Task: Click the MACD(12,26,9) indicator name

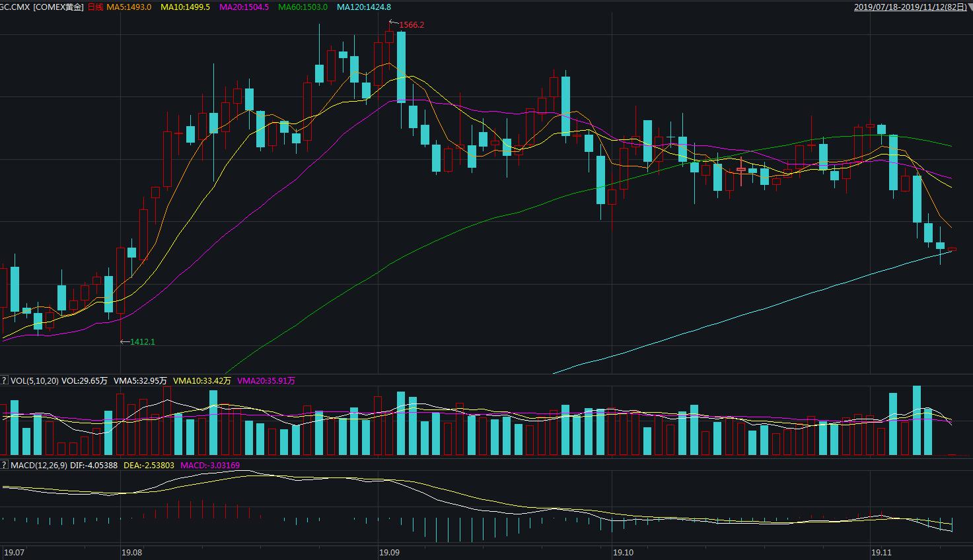Action: (x=38, y=465)
